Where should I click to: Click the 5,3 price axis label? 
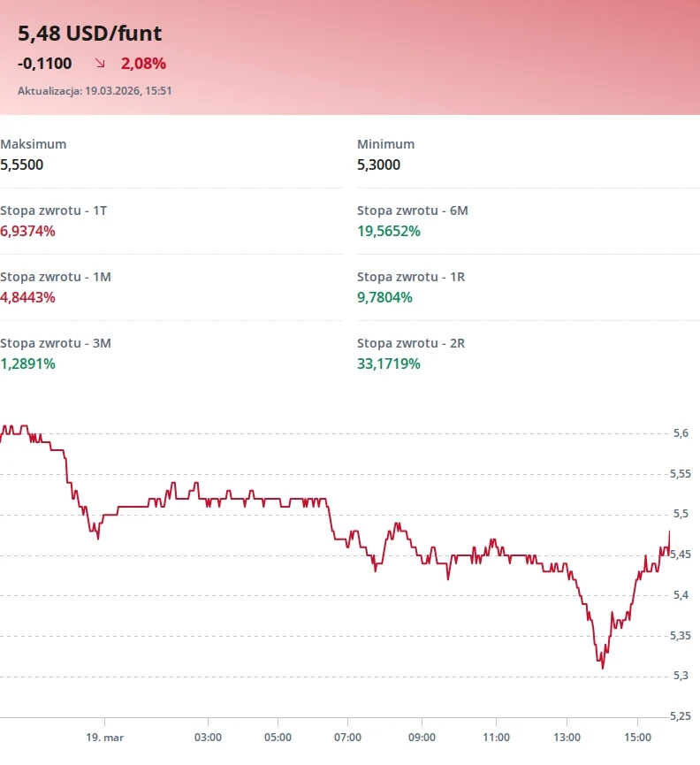point(681,677)
